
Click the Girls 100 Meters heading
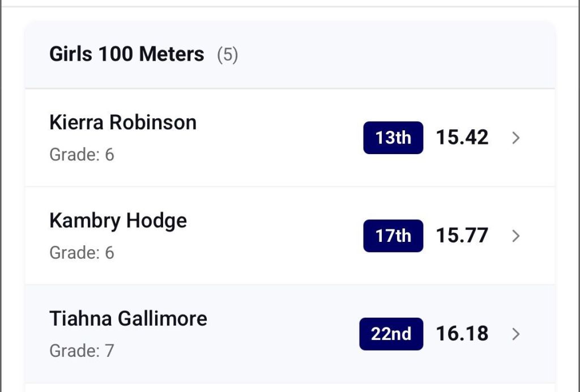[x=126, y=54]
